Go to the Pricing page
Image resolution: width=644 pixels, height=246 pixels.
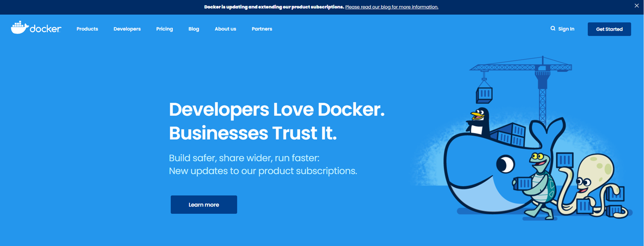(x=164, y=29)
